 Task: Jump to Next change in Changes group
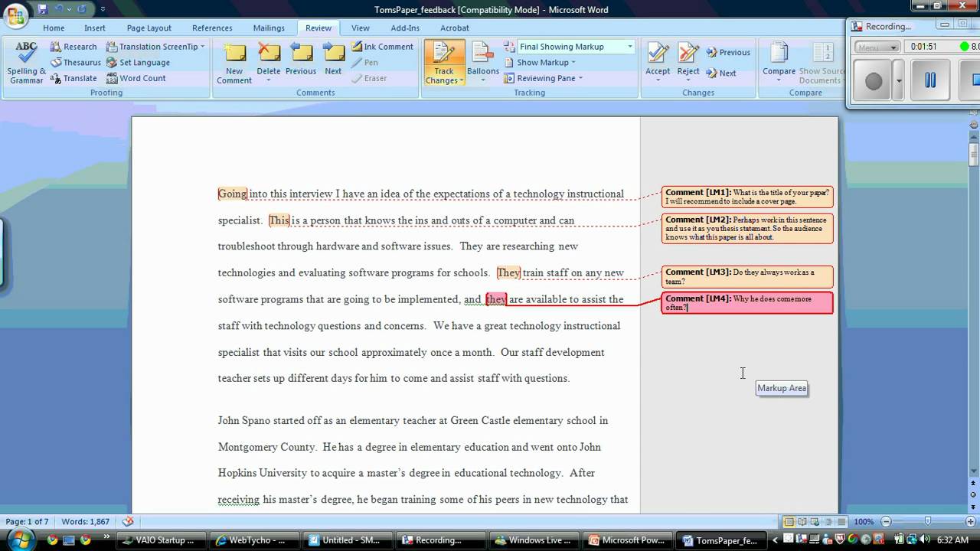tap(721, 73)
